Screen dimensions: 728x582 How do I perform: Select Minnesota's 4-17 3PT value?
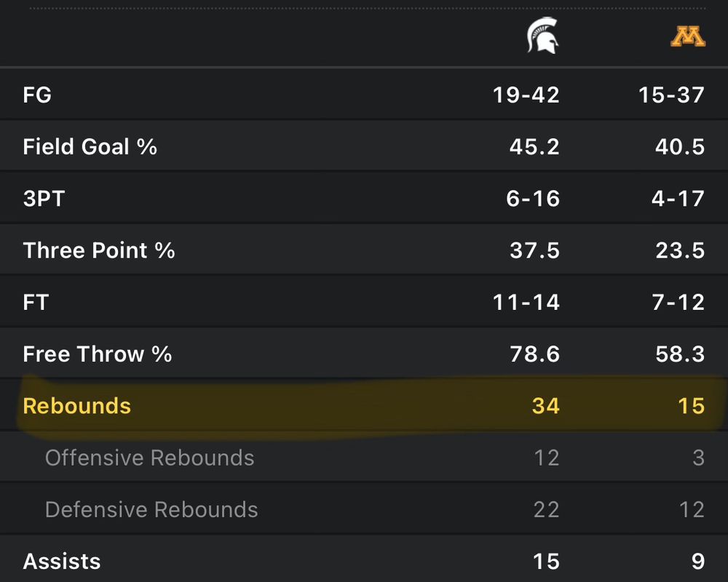[x=678, y=199]
